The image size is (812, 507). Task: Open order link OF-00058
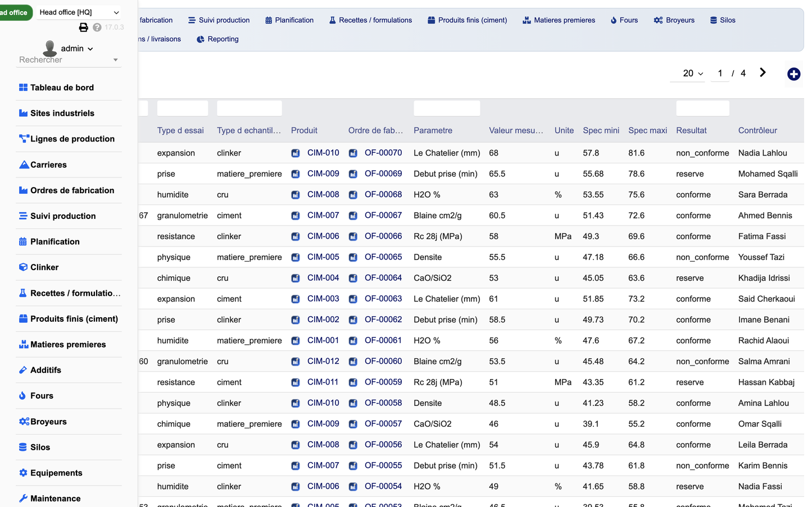point(383,403)
